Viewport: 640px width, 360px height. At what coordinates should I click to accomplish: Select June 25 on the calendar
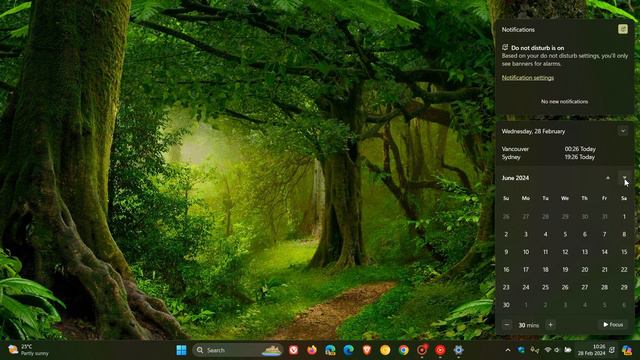click(545, 287)
